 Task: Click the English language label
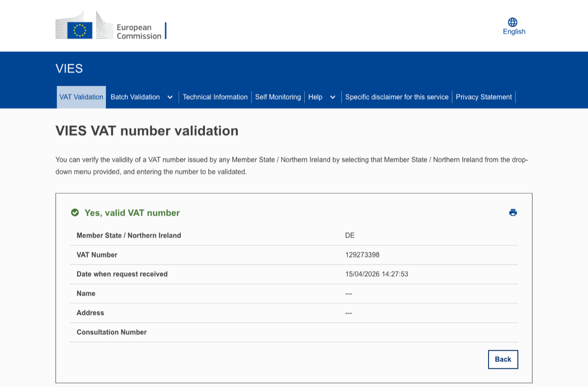(514, 32)
